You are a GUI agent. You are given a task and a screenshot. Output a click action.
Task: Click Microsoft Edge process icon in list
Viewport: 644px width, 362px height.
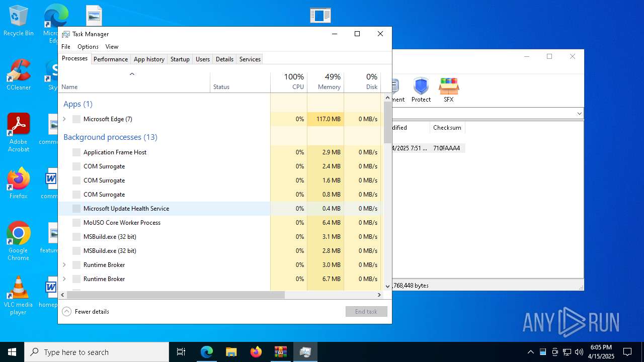tap(76, 119)
